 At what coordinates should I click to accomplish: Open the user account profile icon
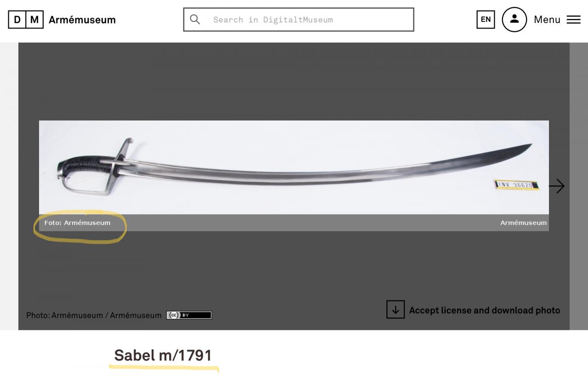pyautogui.click(x=514, y=19)
